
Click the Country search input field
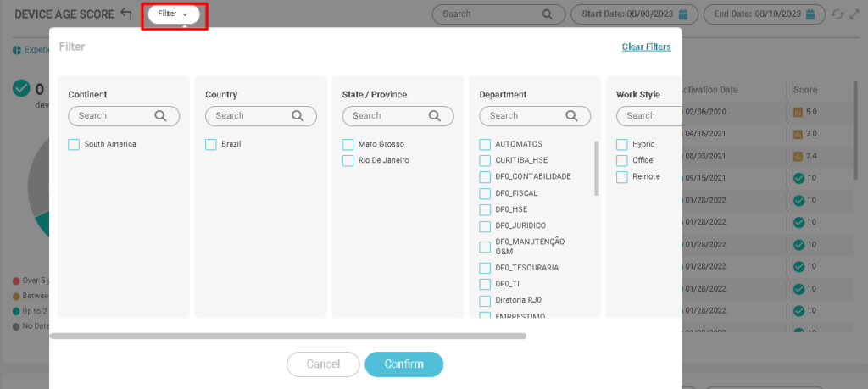(250, 116)
